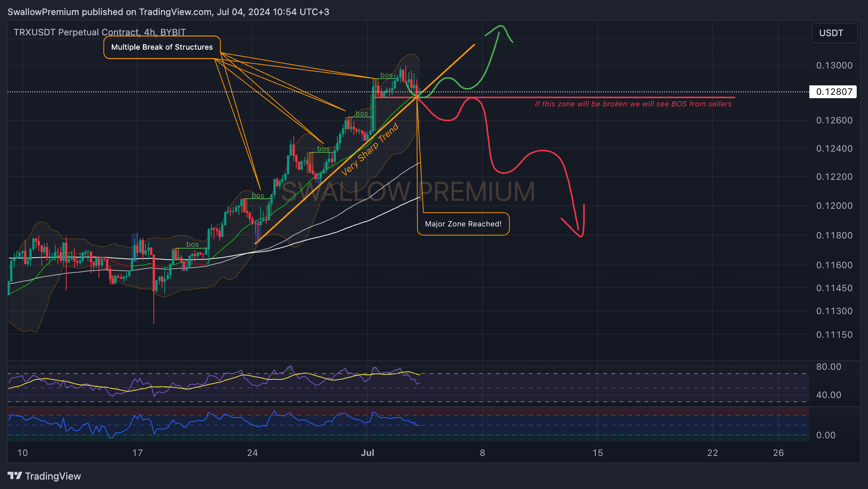Click the 0.00 oscillator scale label
The image size is (868, 489).
pyautogui.click(x=826, y=435)
